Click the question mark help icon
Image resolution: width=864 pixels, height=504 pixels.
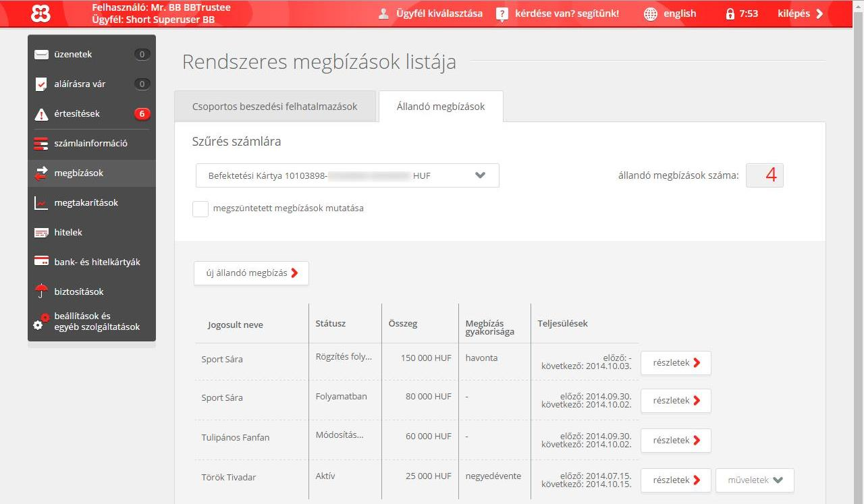(502, 14)
